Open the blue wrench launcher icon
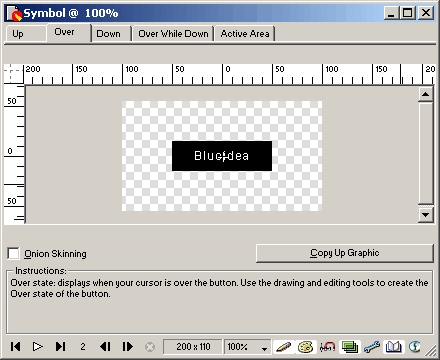Viewport: 440px width, 360px height. (x=372, y=347)
